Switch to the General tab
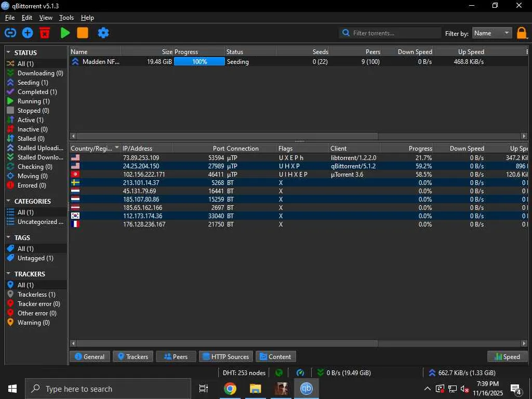The image size is (532, 399). click(89, 356)
